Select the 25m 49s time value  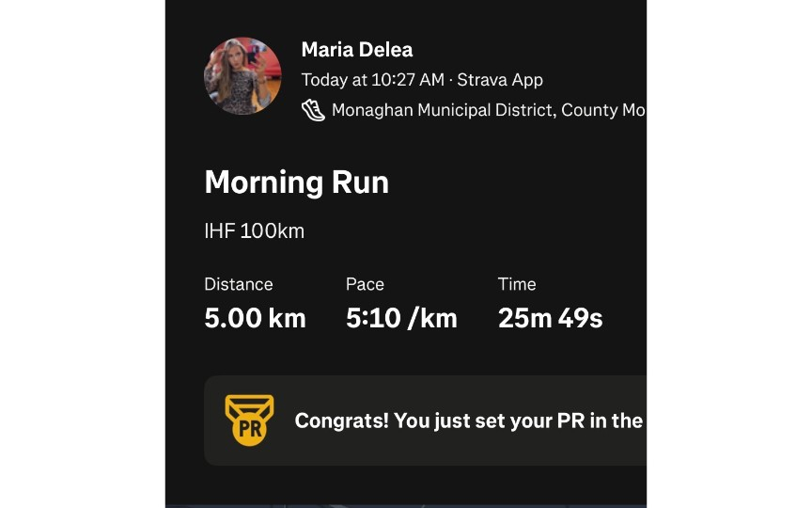pyautogui.click(x=550, y=318)
